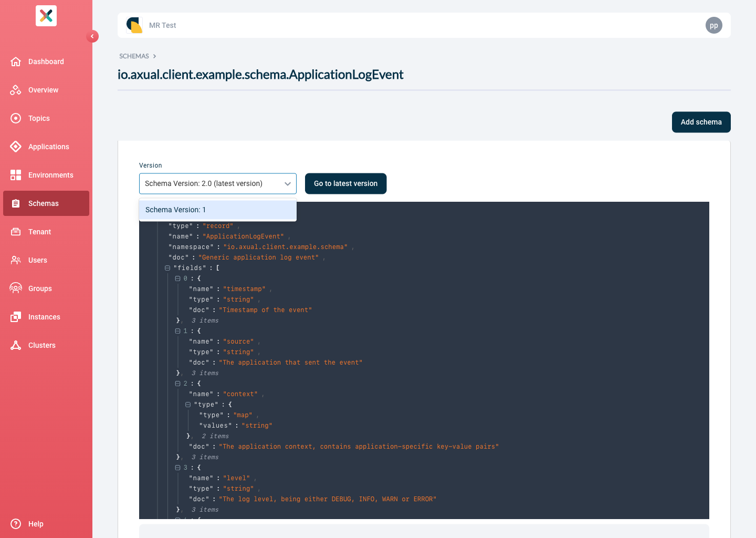756x538 pixels.
Task: Select the Groups sidebar icon
Action: [x=16, y=288]
